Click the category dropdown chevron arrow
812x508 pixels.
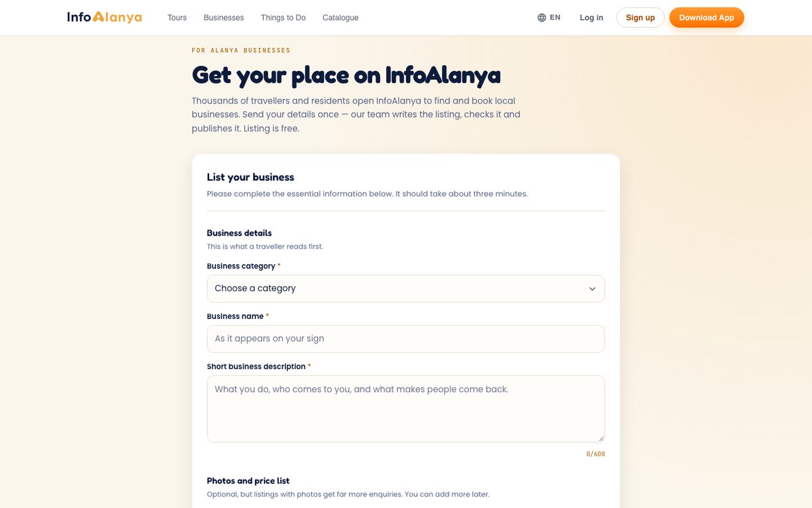(592, 289)
